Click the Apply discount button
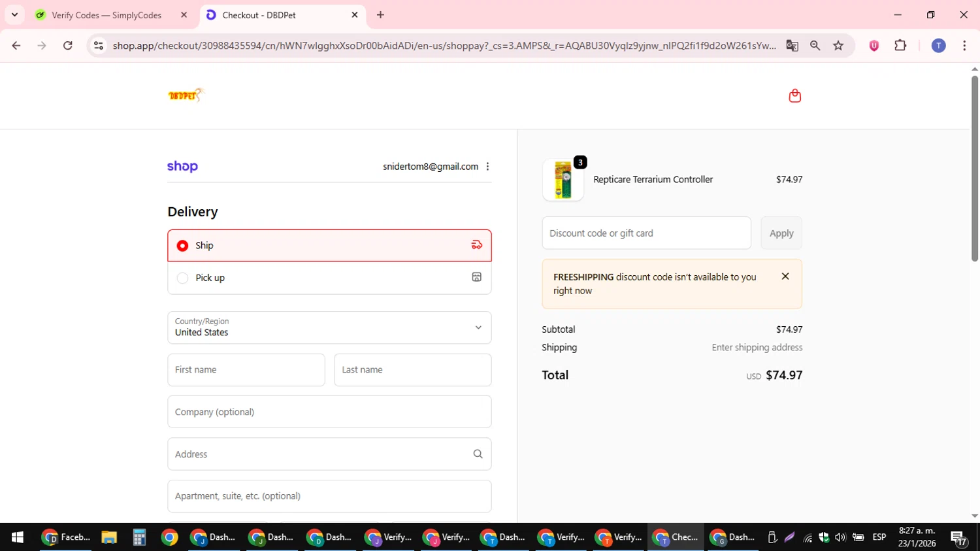 coord(781,233)
